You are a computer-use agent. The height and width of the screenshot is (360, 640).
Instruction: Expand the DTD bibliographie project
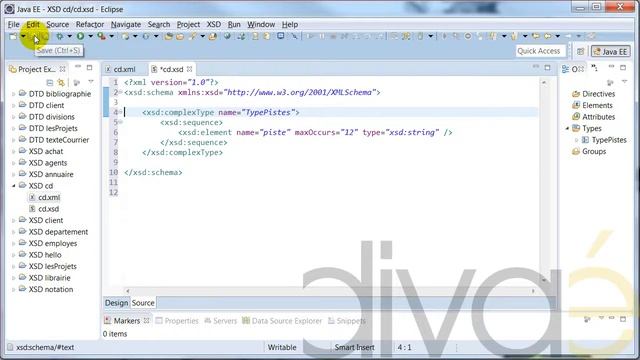click(13, 94)
